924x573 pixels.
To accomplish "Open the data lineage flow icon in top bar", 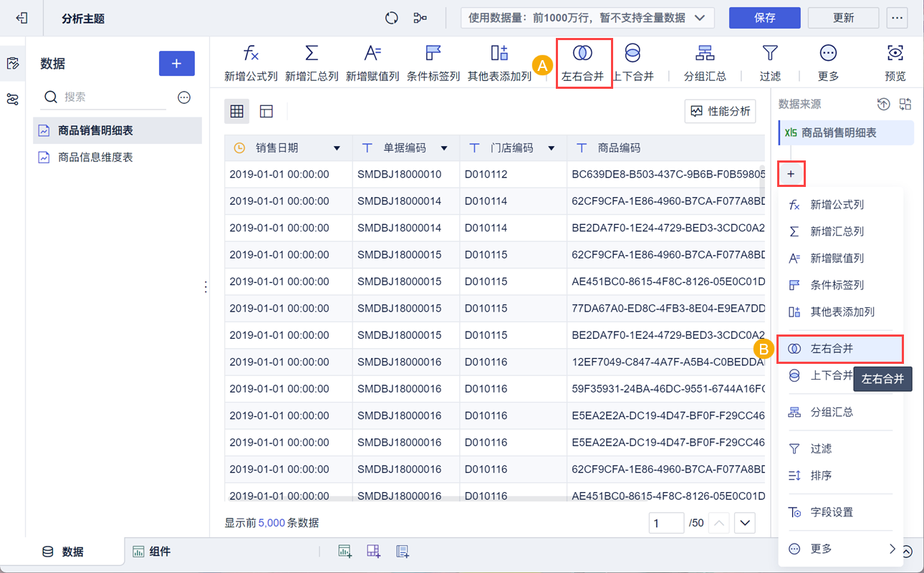I will pos(420,18).
